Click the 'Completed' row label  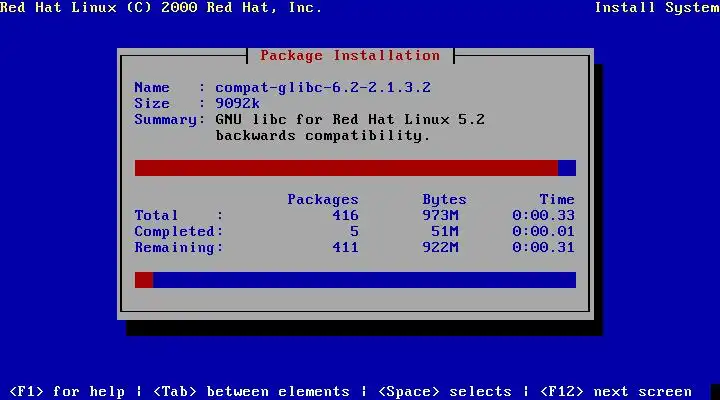tap(174, 231)
